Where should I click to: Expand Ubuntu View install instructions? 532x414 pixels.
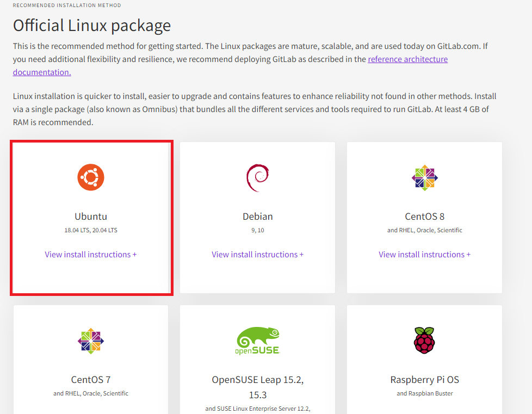tap(91, 255)
